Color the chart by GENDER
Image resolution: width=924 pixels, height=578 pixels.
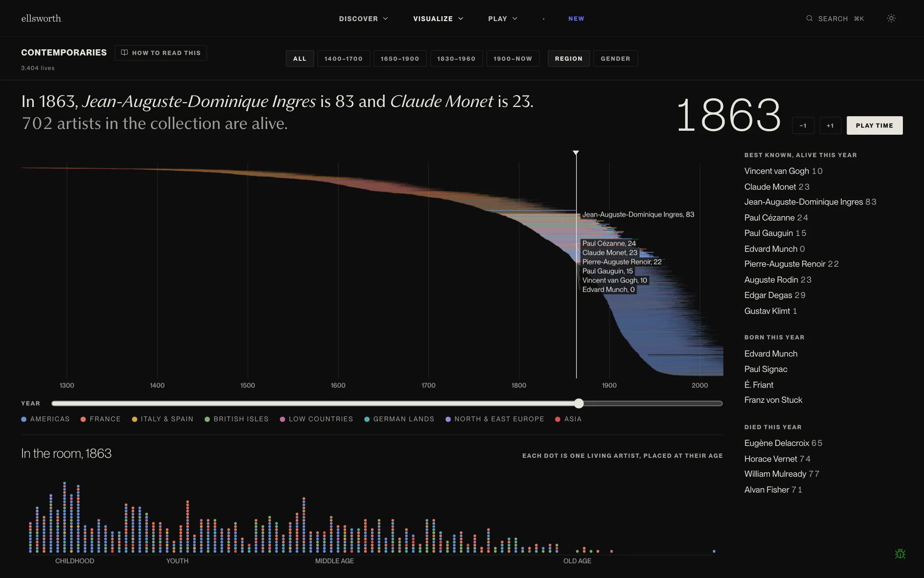pyautogui.click(x=616, y=59)
